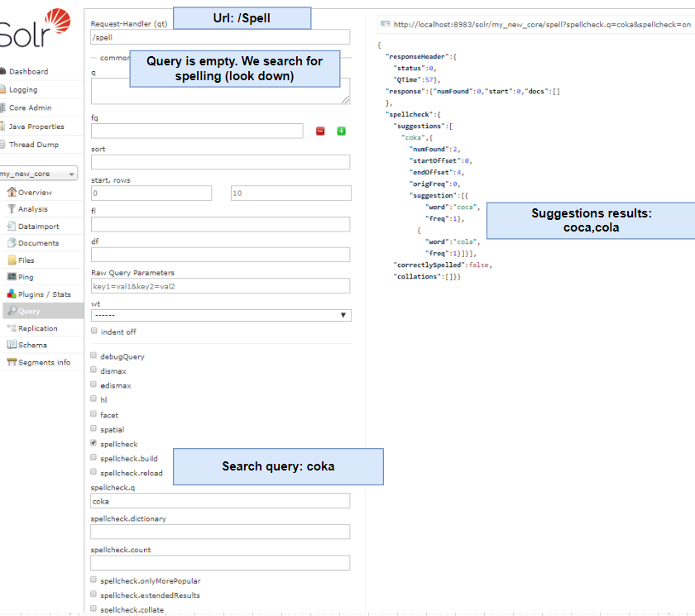
Task: Enable the edismax checkbox
Action: (x=93, y=384)
